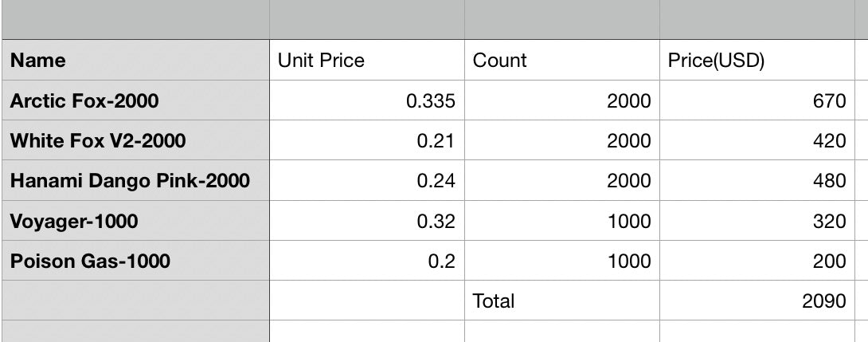Click the "Unit Price" column header cell
The width and height of the screenshot is (868, 342).
pos(367,61)
